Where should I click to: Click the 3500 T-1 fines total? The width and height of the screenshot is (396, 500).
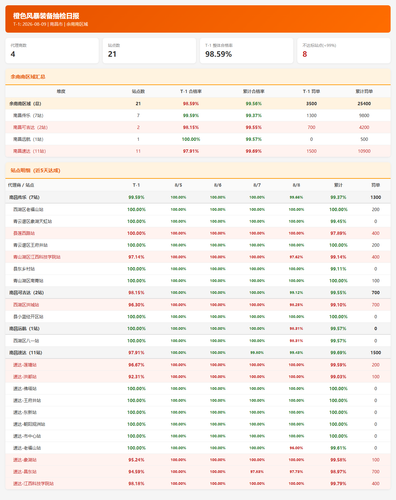[x=311, y=103]
